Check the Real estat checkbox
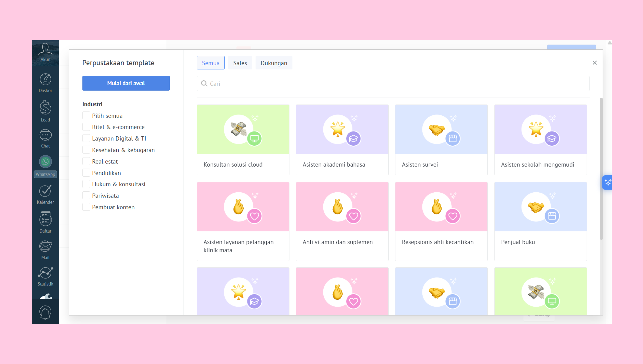643x364 pixels. point(86,161)
